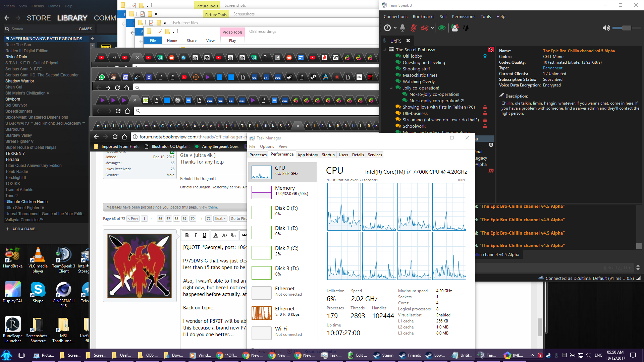Open TeamSpeak Permissions menu

464,16
